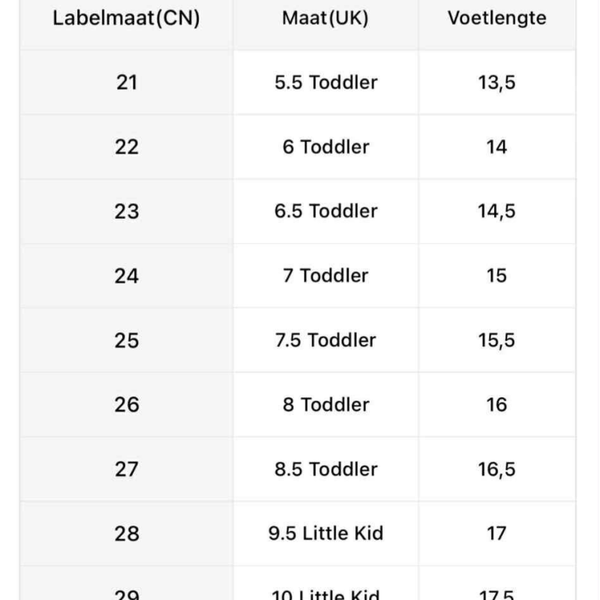Screen dimensions: 600x600
Task: Click the 7.5 Toddler cell
Action: click(326, 340)
